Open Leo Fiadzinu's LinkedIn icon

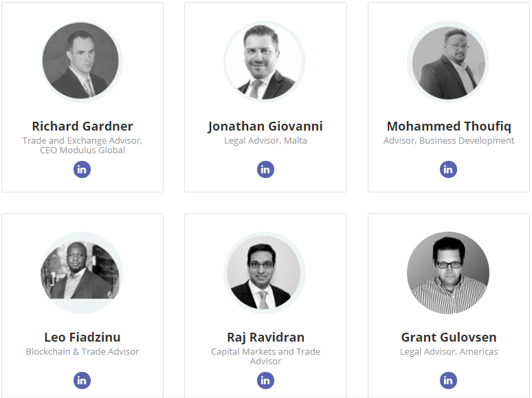tap(82, 380)
